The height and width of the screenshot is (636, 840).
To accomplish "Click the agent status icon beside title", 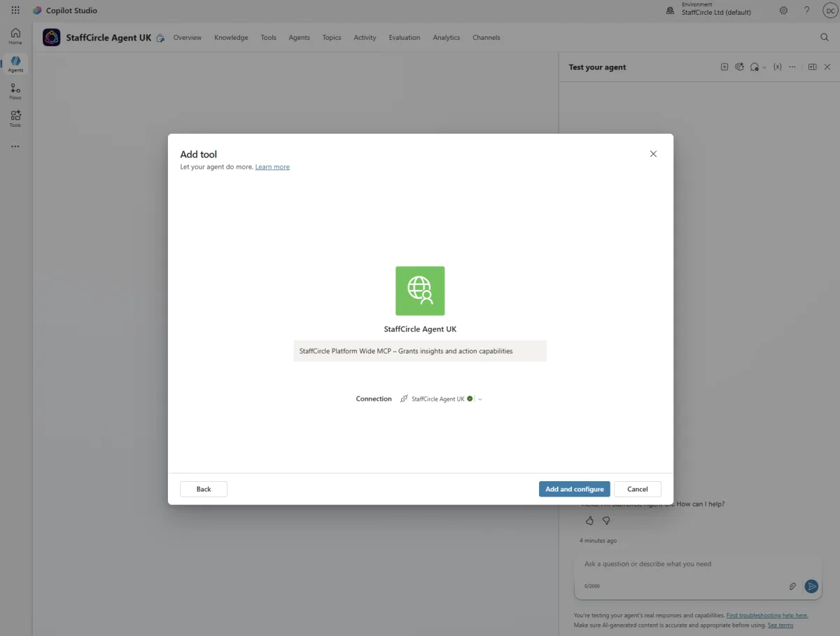I will 160,38.
